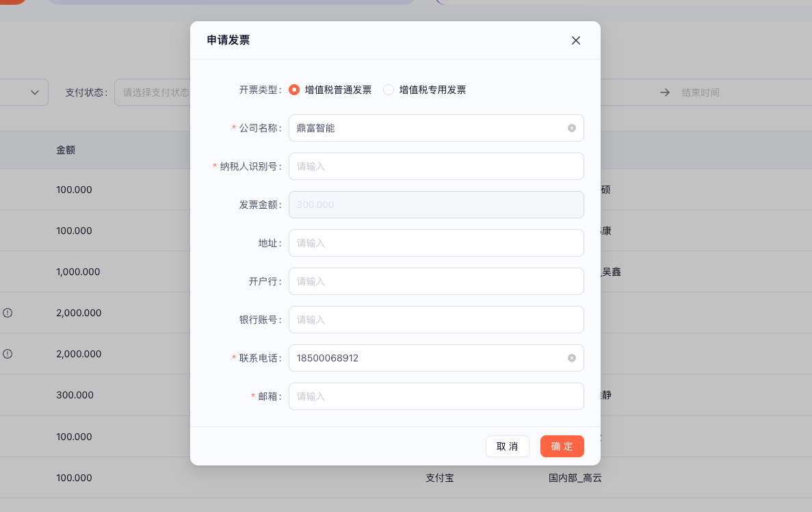Focus the 地址 input field

coord(436,243)
